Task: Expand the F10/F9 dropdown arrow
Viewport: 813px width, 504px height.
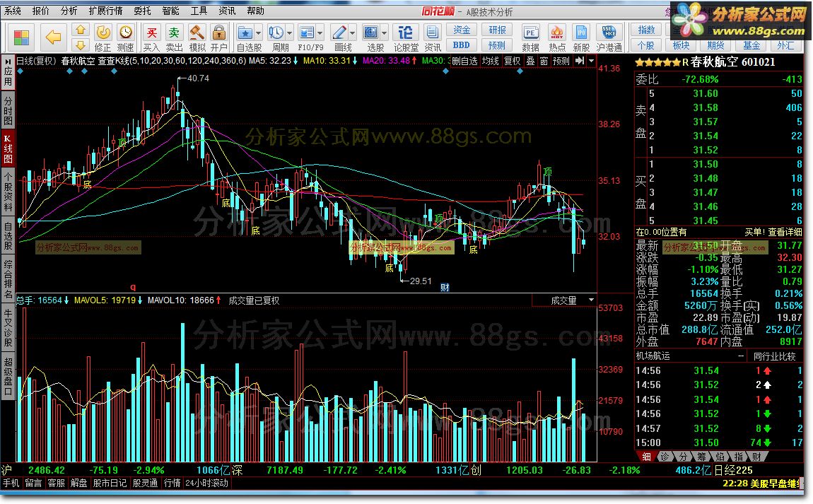Action: coord(320,34)
